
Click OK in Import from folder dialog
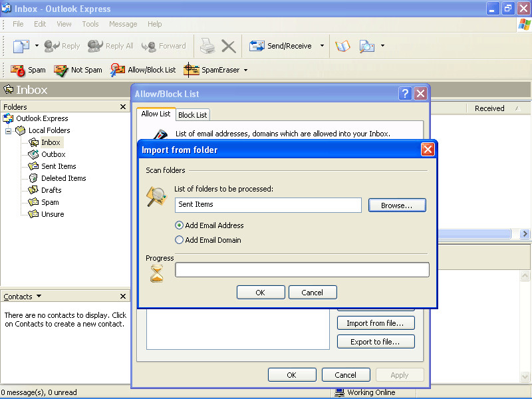[x=261, y=293]
